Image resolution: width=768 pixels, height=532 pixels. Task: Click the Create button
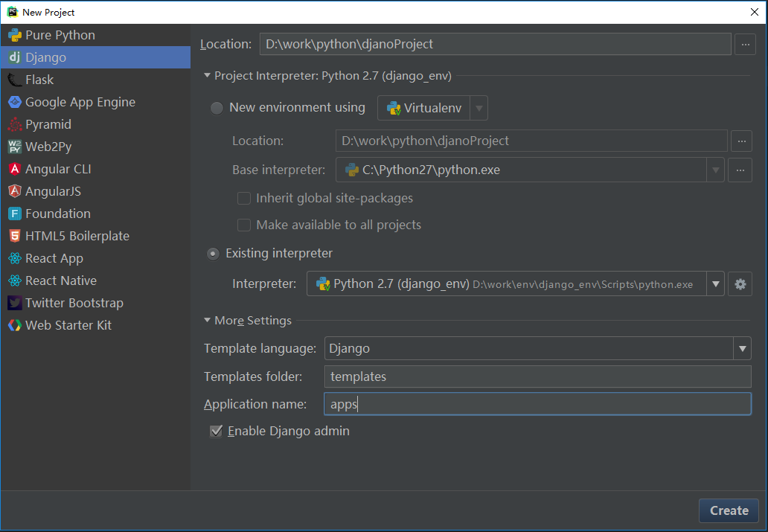[729, 510]
